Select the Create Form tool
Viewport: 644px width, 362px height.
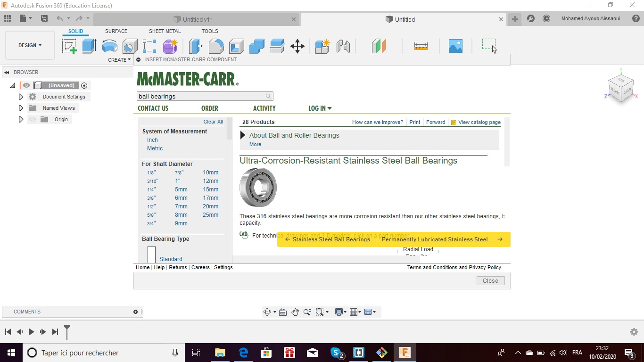[x=170, y=46]
